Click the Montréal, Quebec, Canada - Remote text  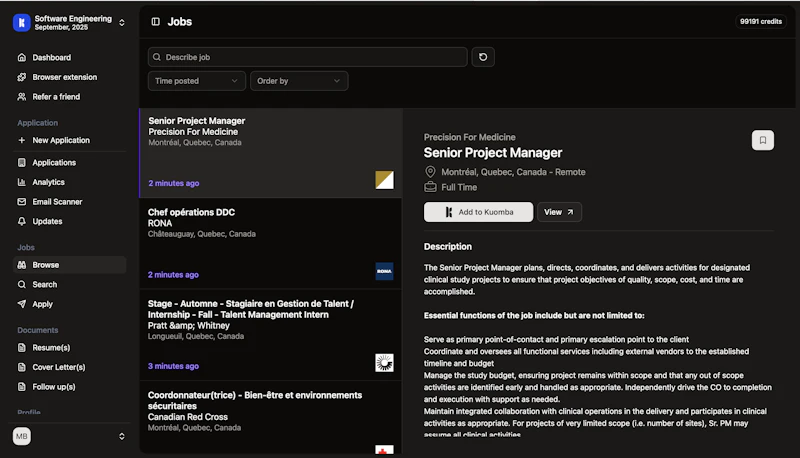513,172
